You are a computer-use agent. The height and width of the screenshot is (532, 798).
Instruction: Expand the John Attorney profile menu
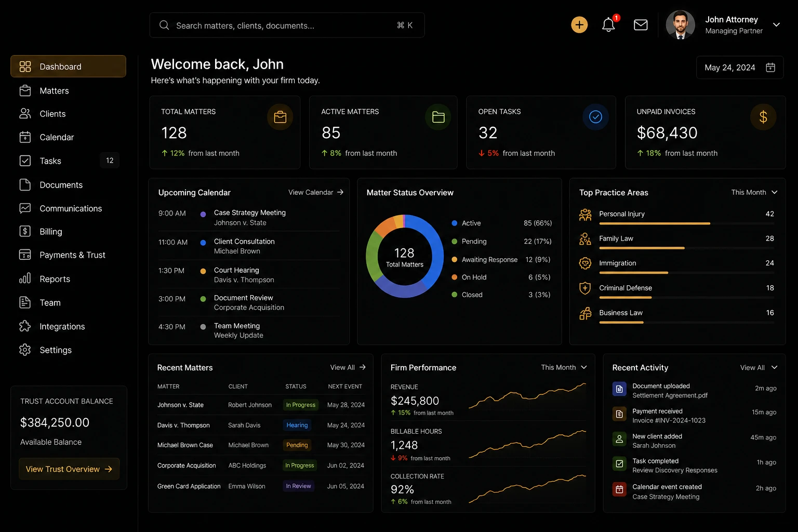(x=776, y=24)
